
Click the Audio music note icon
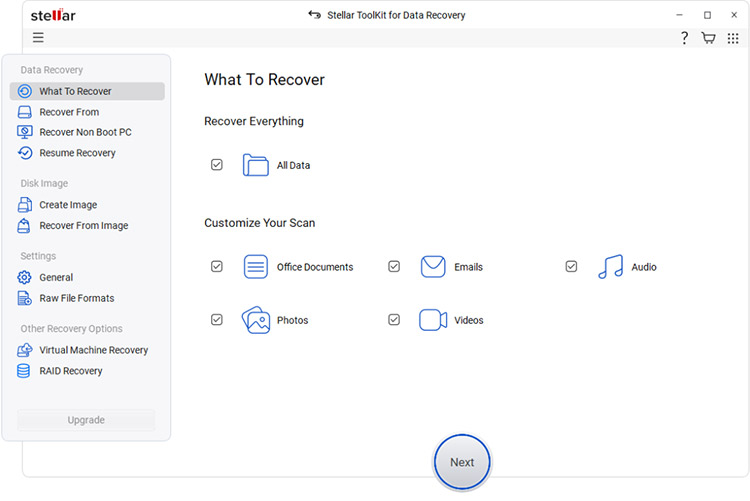click(x=610, y=267)
